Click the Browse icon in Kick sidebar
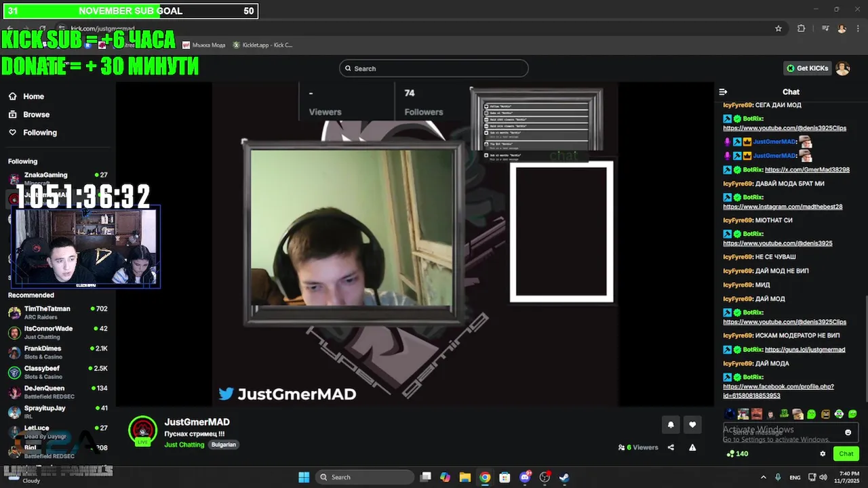Image resolution: width=868 pixels, height=488 pixels. click(x=13, y=115)
